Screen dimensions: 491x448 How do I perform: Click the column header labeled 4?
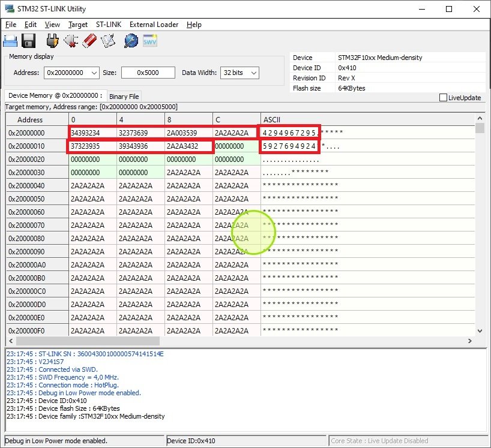(140, 120)
